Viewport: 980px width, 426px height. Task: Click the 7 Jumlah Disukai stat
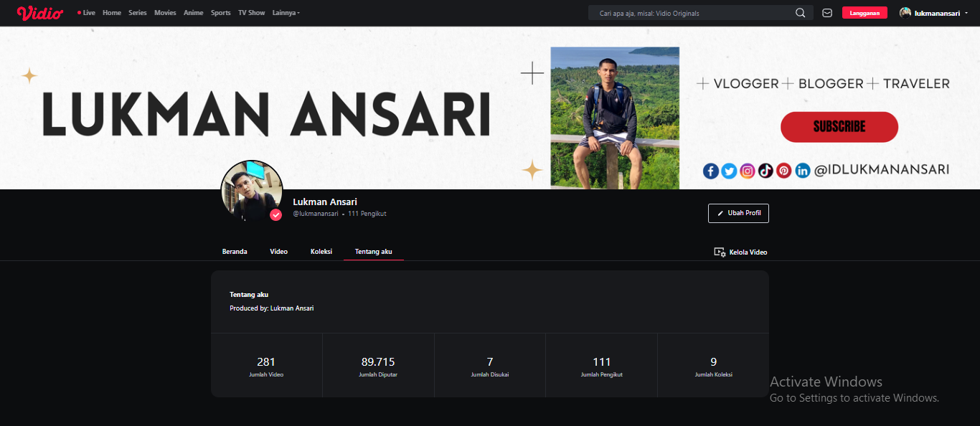click(x=490, y=366)
